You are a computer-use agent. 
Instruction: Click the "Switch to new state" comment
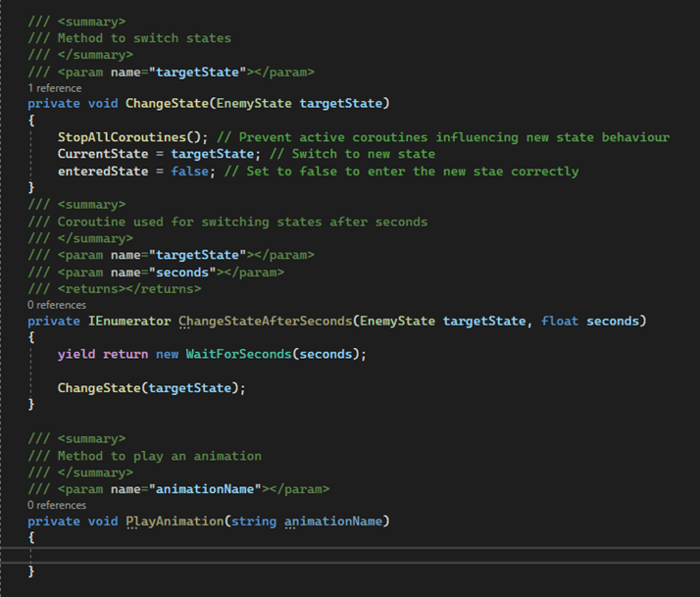coord(363,154)
